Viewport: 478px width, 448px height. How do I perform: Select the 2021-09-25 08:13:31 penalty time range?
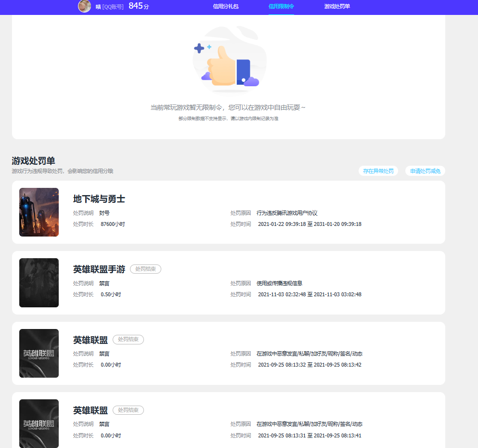[x=310, y=435]
